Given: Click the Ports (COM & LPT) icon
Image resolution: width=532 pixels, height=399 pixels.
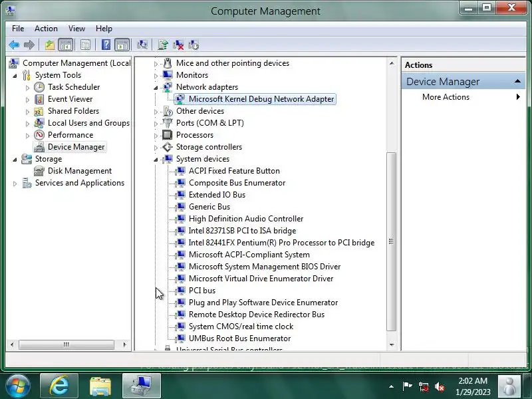Looking at the screenshot, I should coord(168,123).
